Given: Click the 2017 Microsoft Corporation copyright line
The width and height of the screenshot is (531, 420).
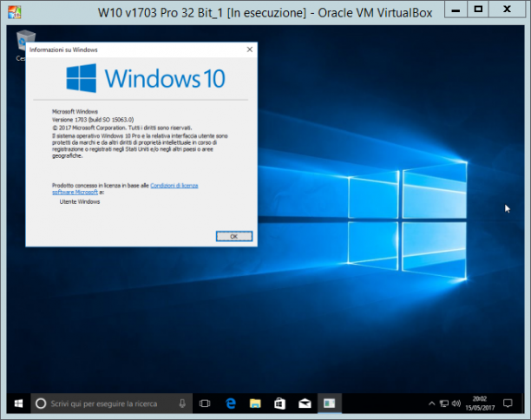Looking at the screenshot, I should [x=122, y=128].
